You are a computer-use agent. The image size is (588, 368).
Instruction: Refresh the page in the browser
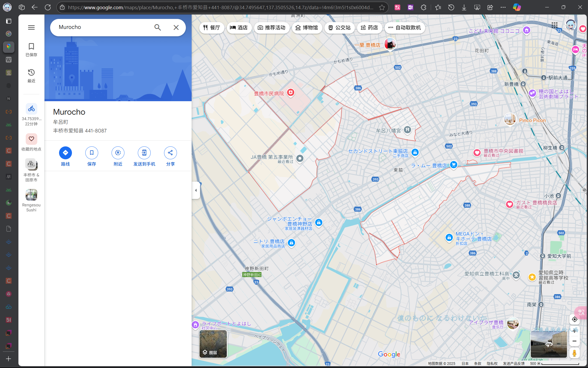[48, 7]
